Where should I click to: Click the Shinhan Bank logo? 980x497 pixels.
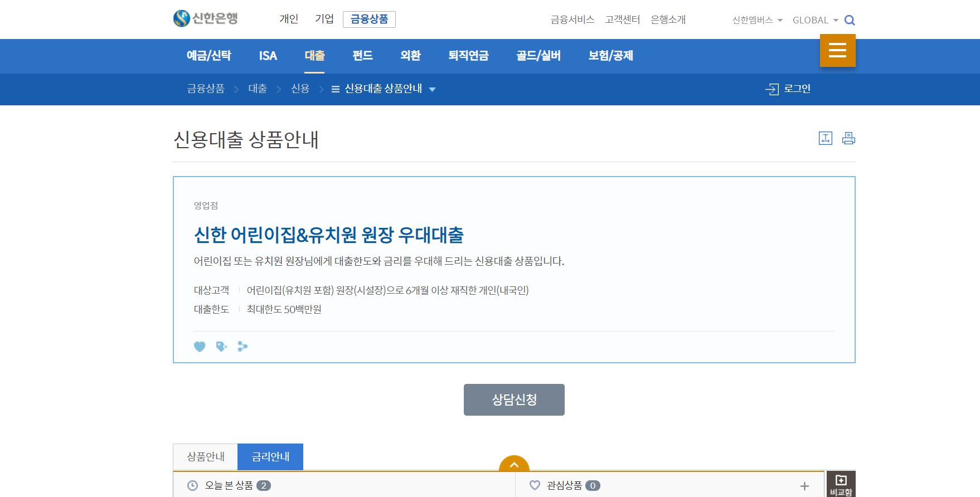pyautogui.click(x=206, y=18)
